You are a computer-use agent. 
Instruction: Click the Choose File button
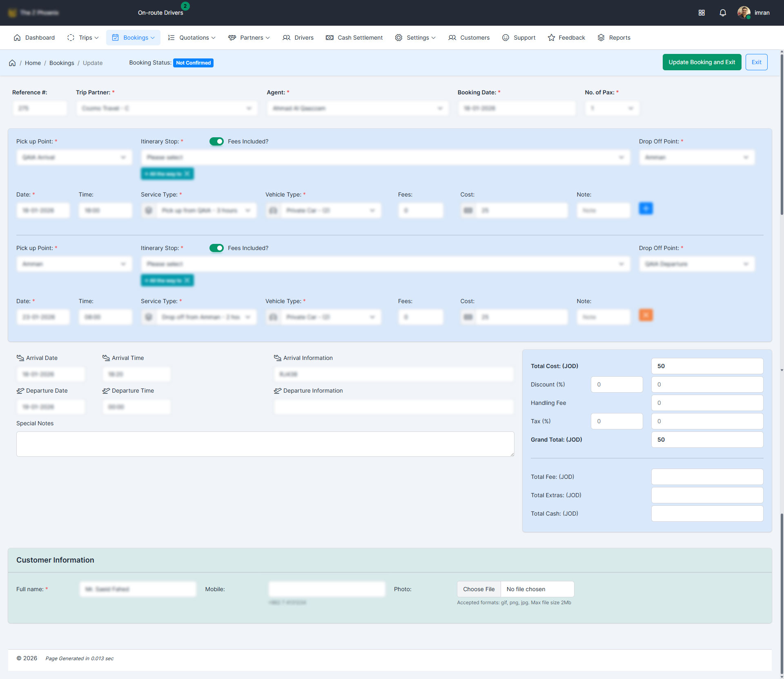coord(479,589)
